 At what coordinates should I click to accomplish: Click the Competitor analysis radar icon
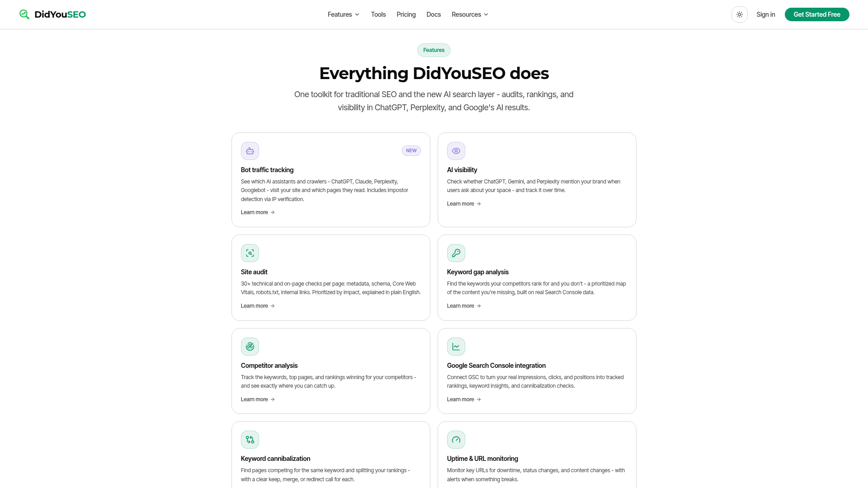point(250,347)
